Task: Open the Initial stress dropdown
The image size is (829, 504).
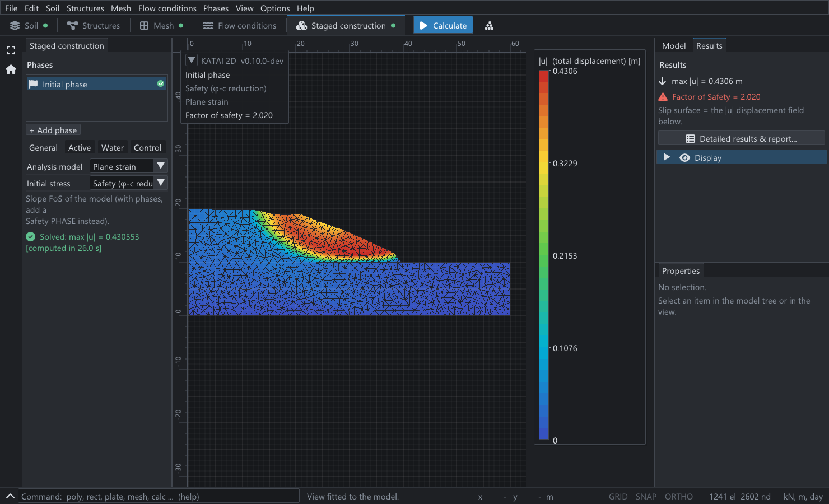Action: [x=129, y=183]
